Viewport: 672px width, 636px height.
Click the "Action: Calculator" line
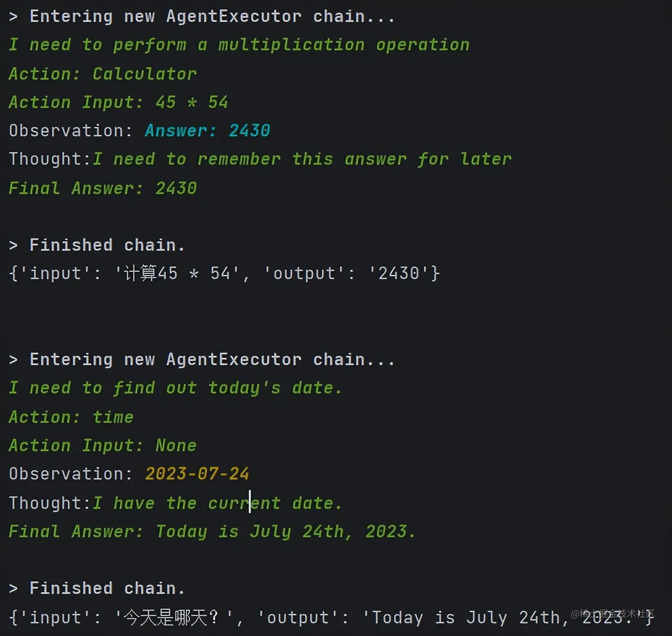103,74
